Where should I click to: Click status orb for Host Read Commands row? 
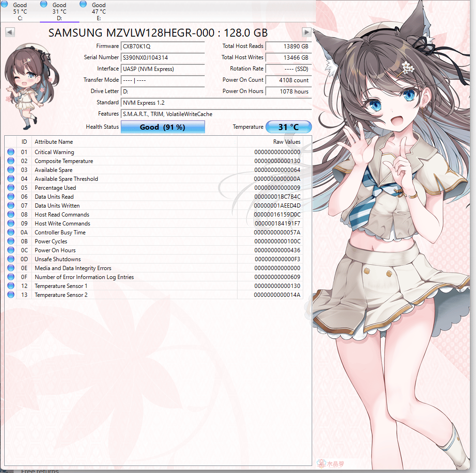11,214
